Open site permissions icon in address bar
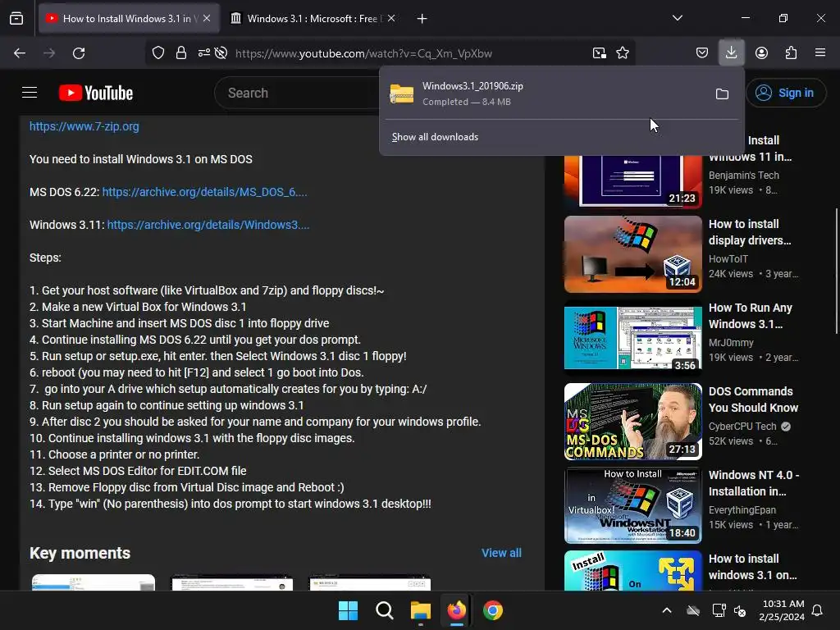Viewport: 840px width, 630px height. click(x=203, y=53)
